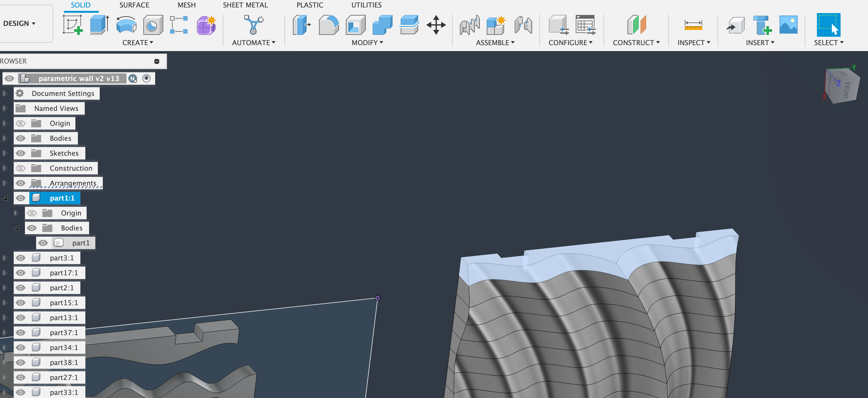Collapse the part1:1 component

point(5,198)
